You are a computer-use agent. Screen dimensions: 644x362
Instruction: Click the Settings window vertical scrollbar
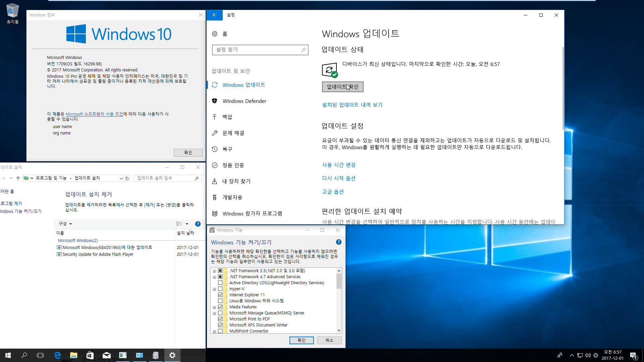[563, 88]
